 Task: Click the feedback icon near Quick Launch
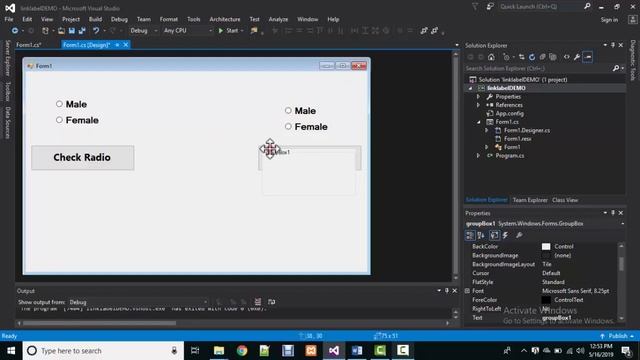point(490,7)
